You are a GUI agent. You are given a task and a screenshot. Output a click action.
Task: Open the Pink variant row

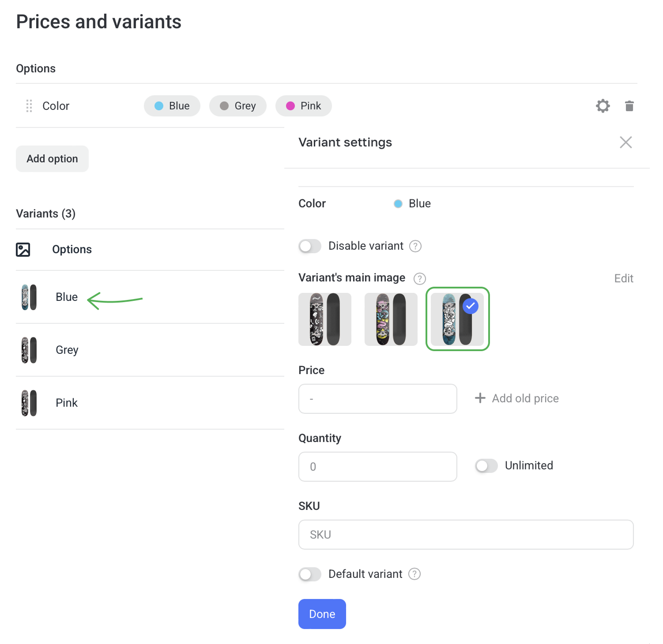[x=67, y=403]
